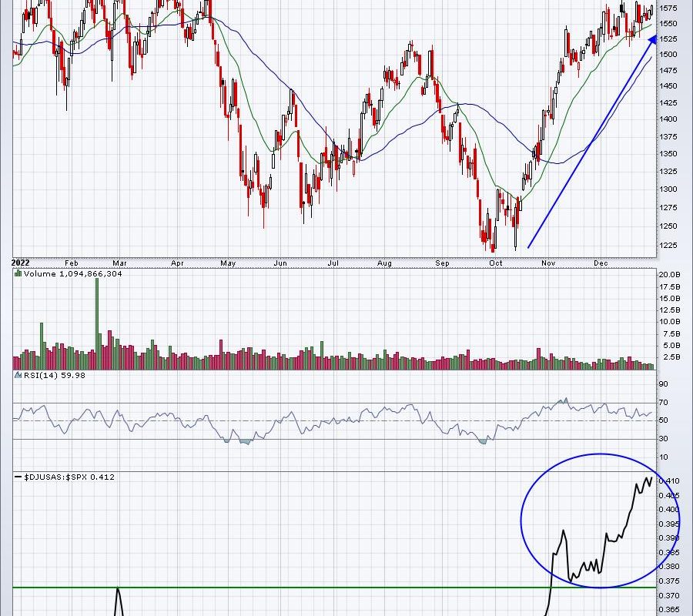Image resolution: width=693 pixels, height=616 pixels.
Task: Click the 'Mar' month label
Action: pos(119,263)
